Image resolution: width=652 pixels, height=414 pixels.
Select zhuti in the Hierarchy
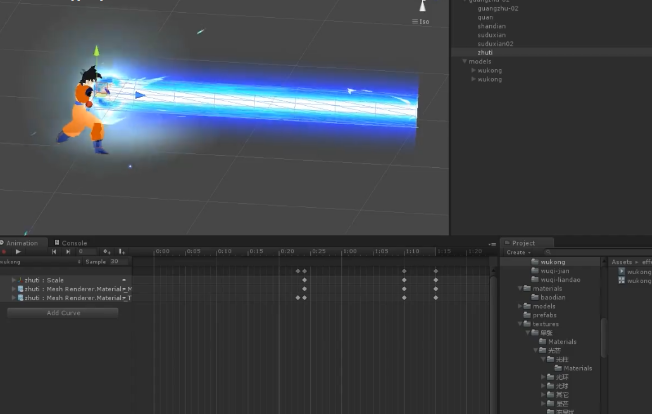[x=485, y=52]
